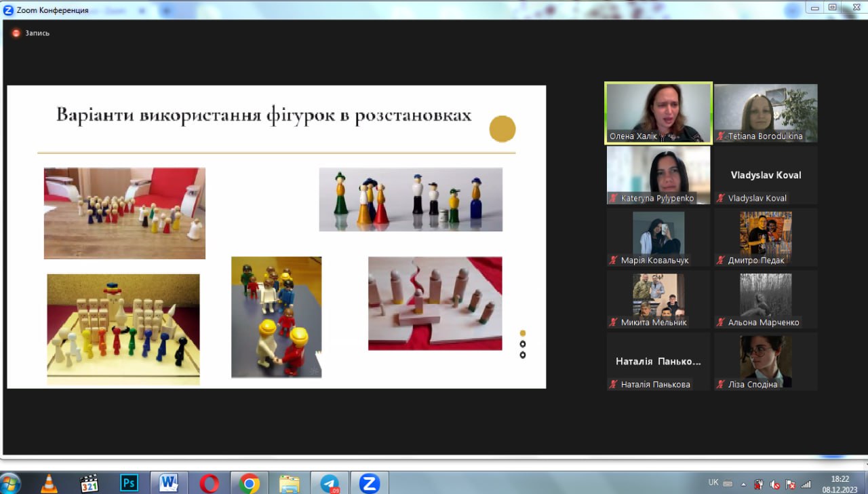The height and width of the screenshot is (494, 868).
Task: Select Олена Халік's video tile
Action: point(658,113)
